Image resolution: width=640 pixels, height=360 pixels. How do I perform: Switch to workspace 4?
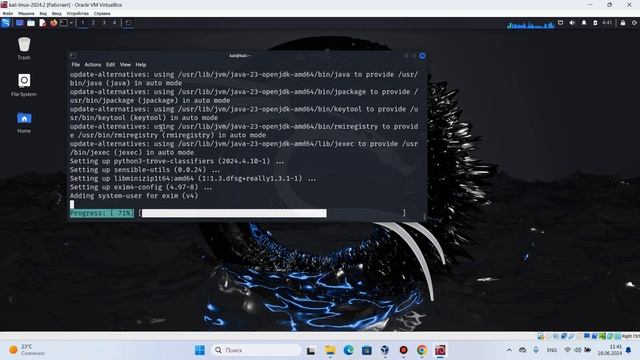pos(114,23)
